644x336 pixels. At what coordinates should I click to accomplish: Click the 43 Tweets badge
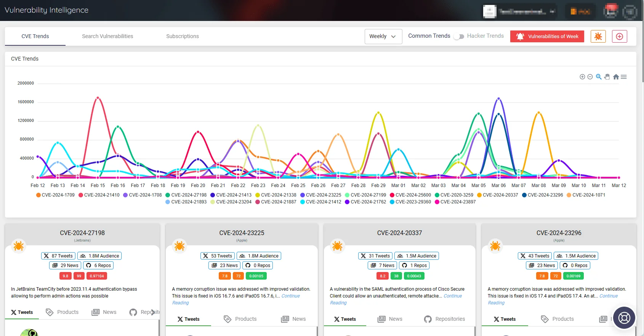coord(535,256)
